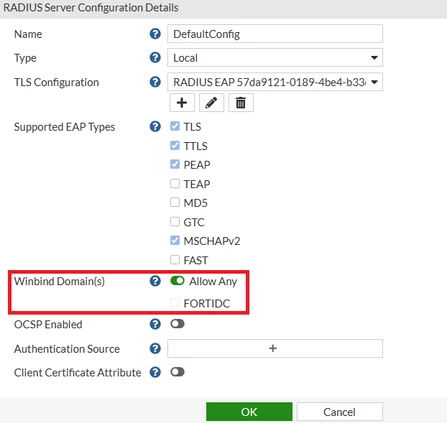Click help icon beside TLS Configuration
Screen dimensions: 447x423
[155, 82]
